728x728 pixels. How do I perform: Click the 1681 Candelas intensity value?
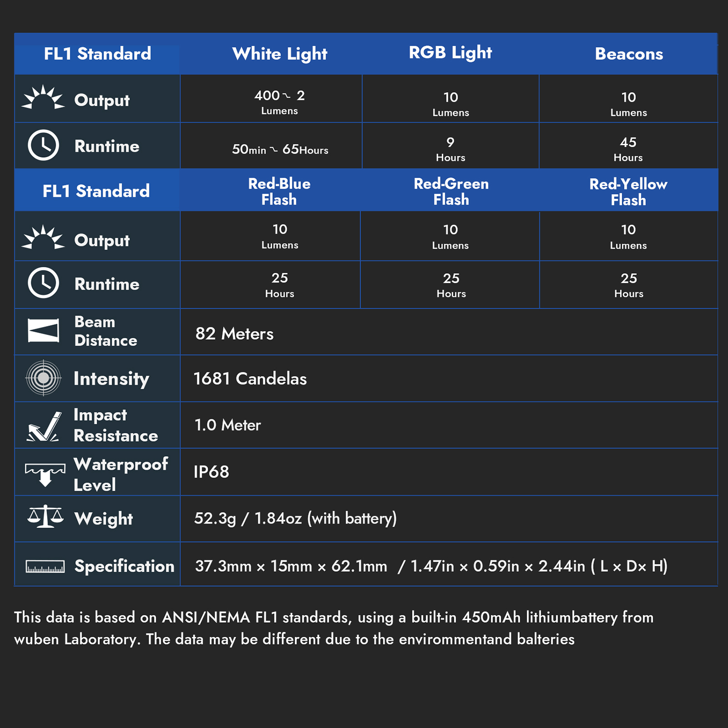coord(250,379)
